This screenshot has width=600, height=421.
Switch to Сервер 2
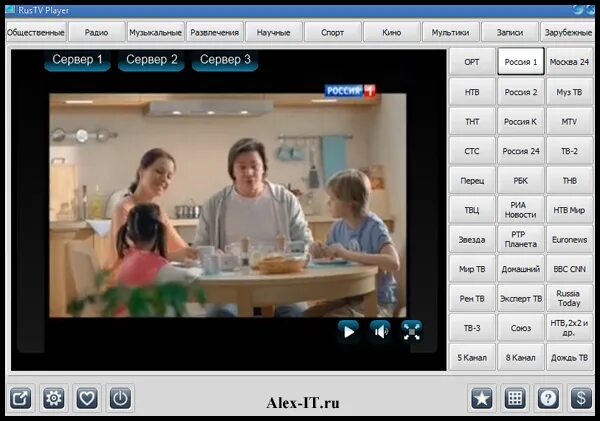[x=152, y=60]
